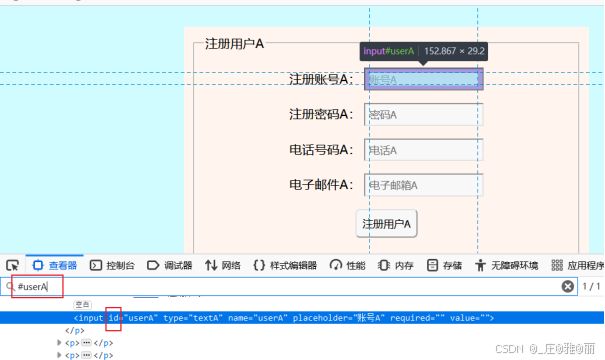Click the 注册用户A fieldset legend text
605x360 pixels.
point(234,44)
